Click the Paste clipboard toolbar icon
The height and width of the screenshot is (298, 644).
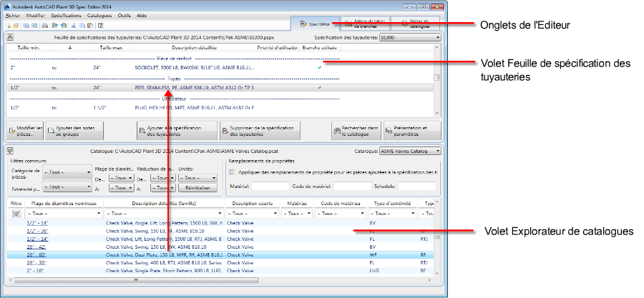tap(89, 26)
